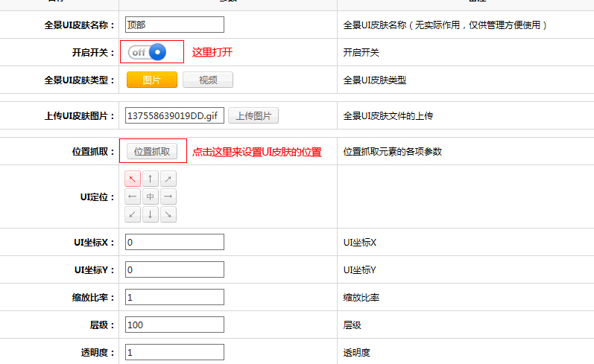Click the 层级 level input field
Viewport: 594px width, 364px height.
174,325
